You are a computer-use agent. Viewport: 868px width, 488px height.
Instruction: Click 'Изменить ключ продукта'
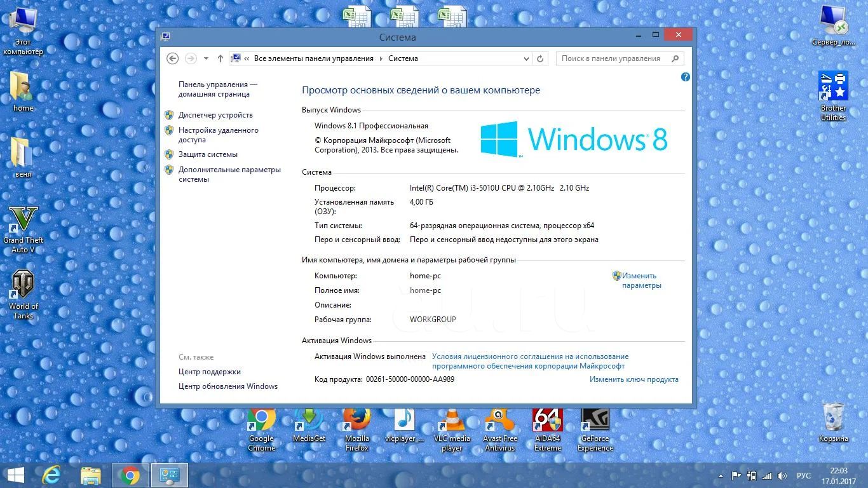(x=634, y=379)
